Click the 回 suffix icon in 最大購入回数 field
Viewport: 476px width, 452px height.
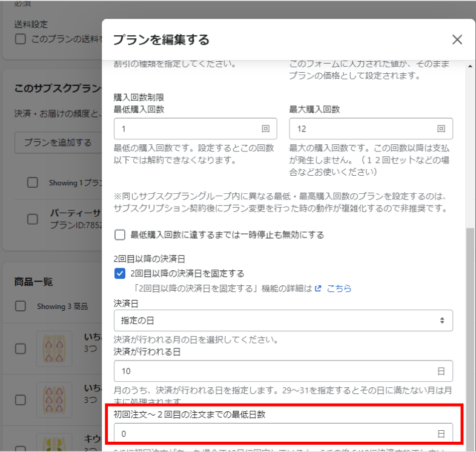441,129
